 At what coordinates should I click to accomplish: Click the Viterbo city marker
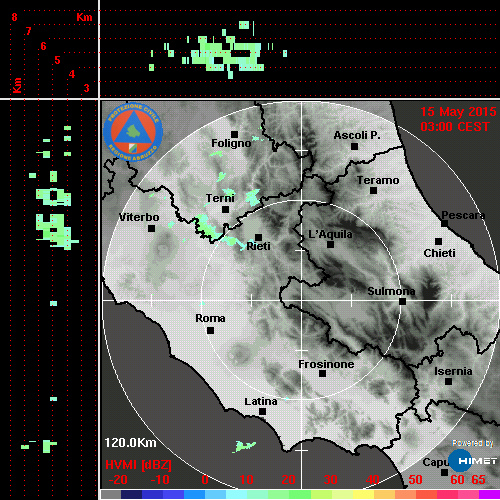[151, 229]
